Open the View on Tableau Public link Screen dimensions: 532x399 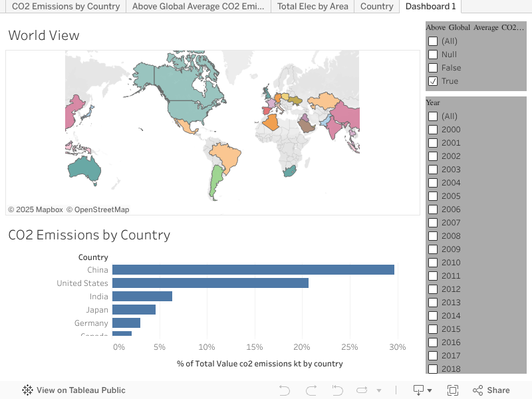pos(80,390)
